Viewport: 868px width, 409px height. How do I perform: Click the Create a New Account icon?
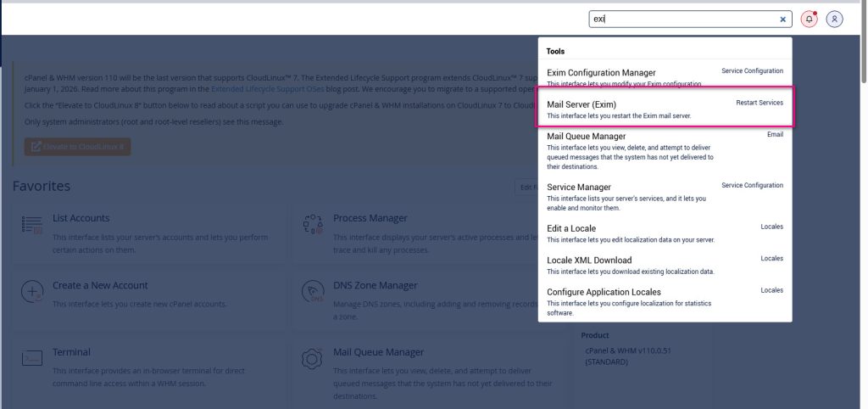(32, 292)
